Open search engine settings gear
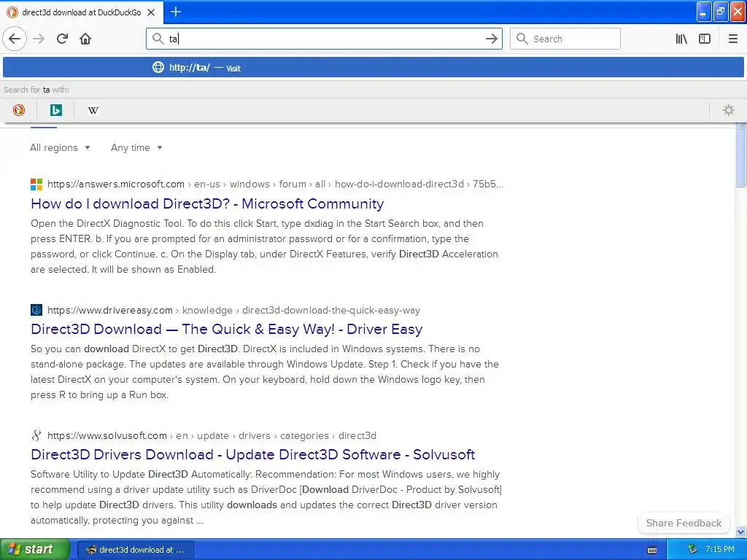The width and height of the screenshot is (747, 560). tap(729, 110)
